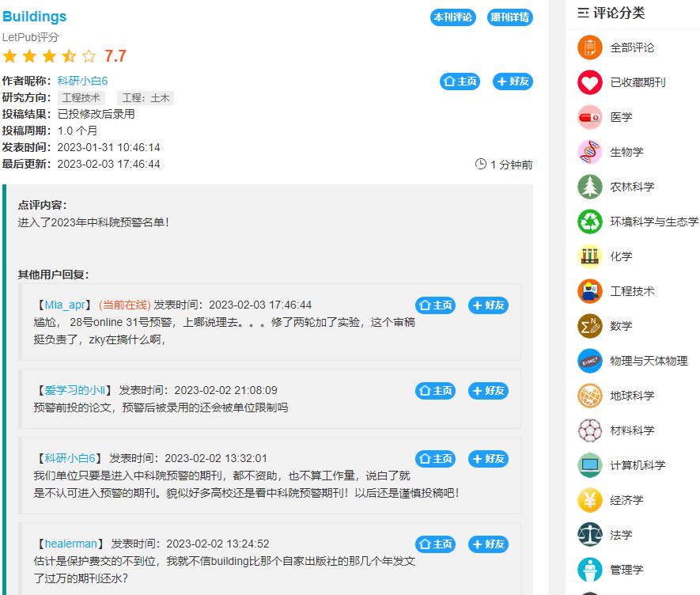The height and width of the screenshot is (595, 700).
Task: Open the 全部评论 category icon
Action: 590,47
